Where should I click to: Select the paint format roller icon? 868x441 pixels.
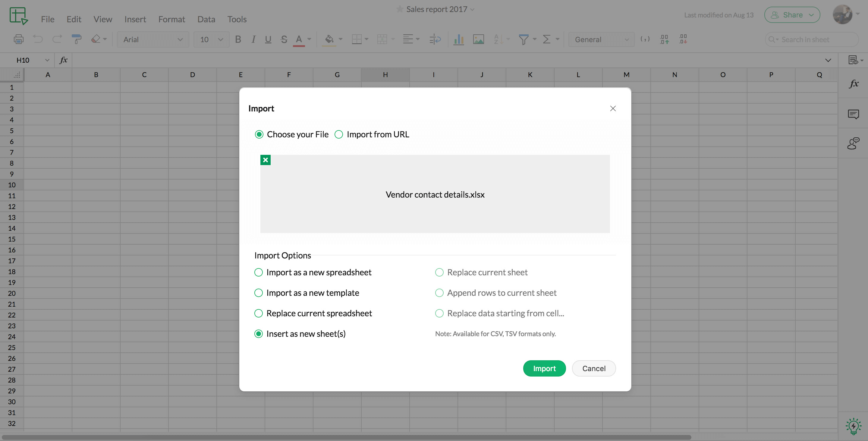click(77, 39)
